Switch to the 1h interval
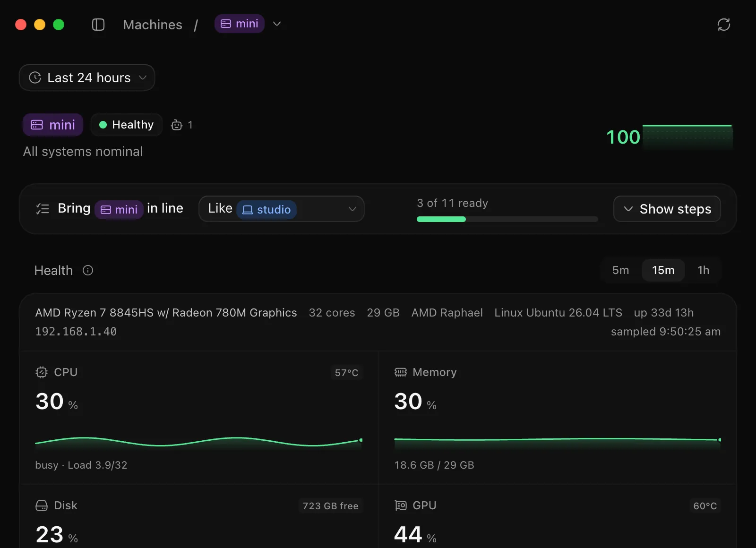The height and width of the screenshot is (548, 756). [x=703, y=270]
